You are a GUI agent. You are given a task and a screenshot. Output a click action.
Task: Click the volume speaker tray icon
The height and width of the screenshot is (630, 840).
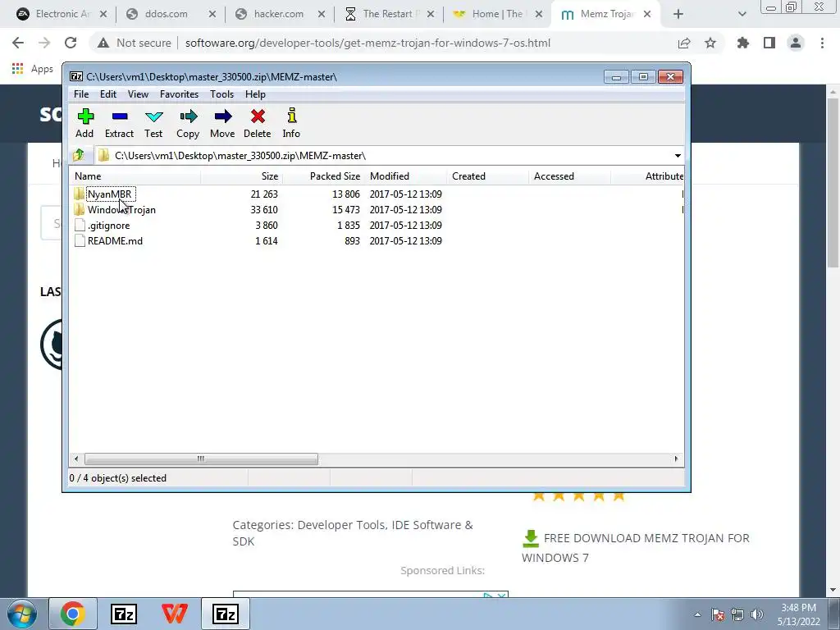[x=756, y=614]
